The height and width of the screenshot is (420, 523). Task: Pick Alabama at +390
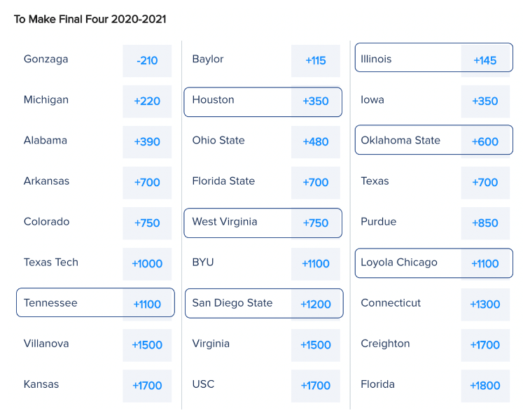[147, 142]
